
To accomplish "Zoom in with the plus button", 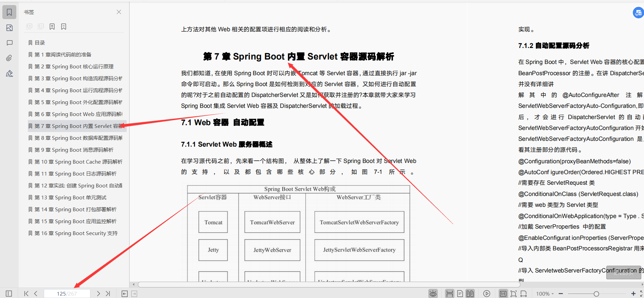I will tap(633, 294).
